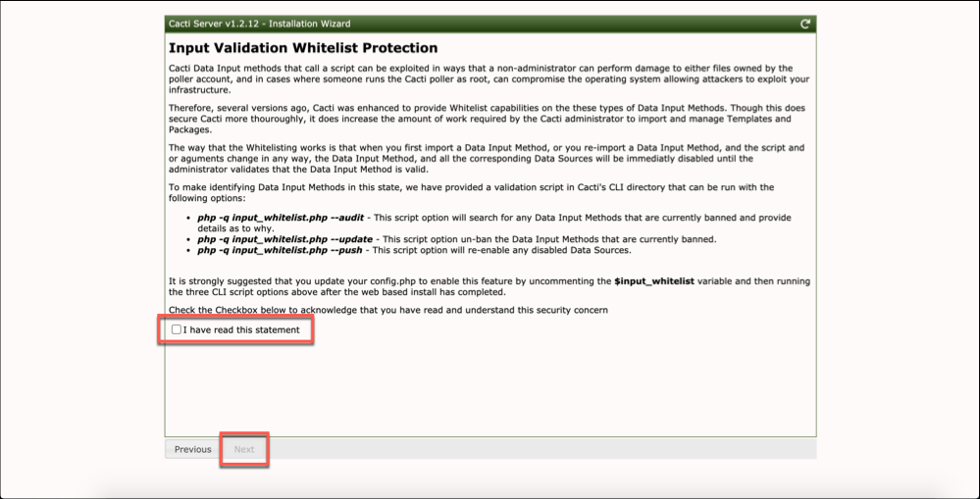
Task: Click the '--push' script option text
Action: pos(280,250)
